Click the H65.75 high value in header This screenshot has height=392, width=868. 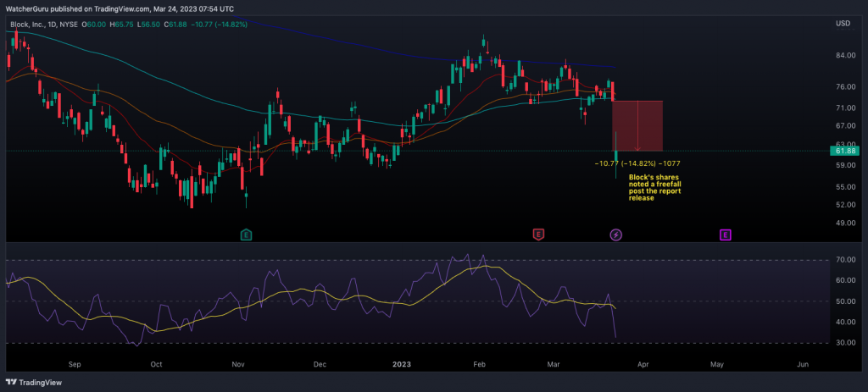click(121, 25)
